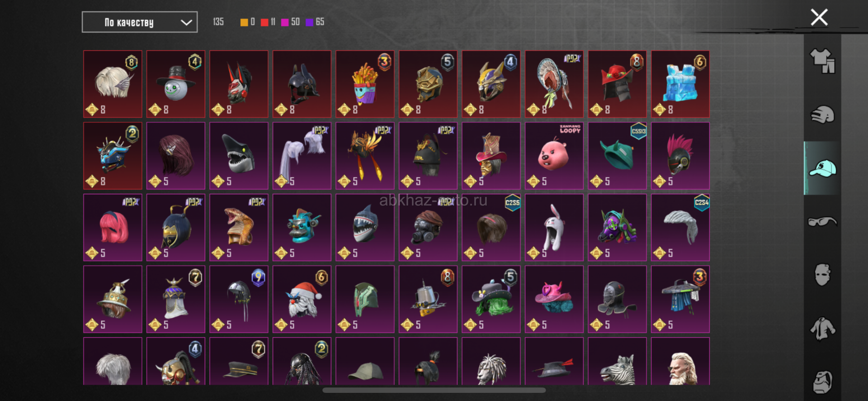Filter by the red quality swatch
868x401 pixels.
264,22
